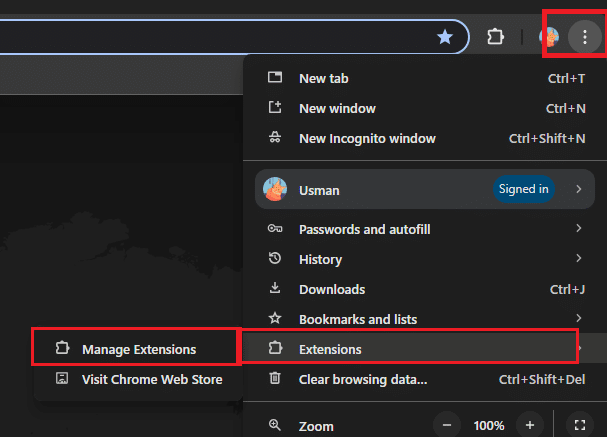Decrease zoom with the minus button
The height and width of the screenshot is (437, 607).
pos(447,425)
